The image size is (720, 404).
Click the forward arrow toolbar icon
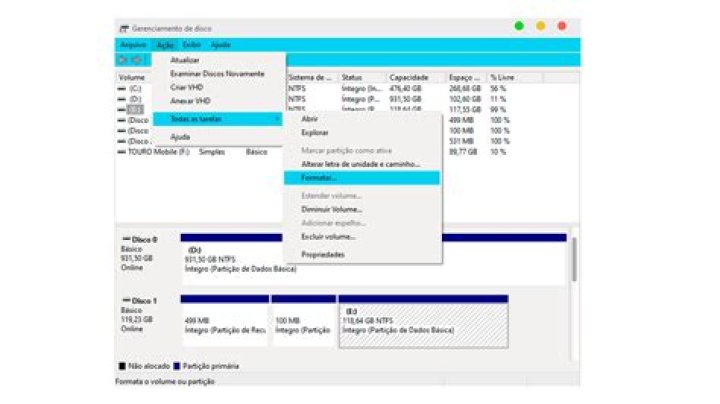[x=137, y=60]
